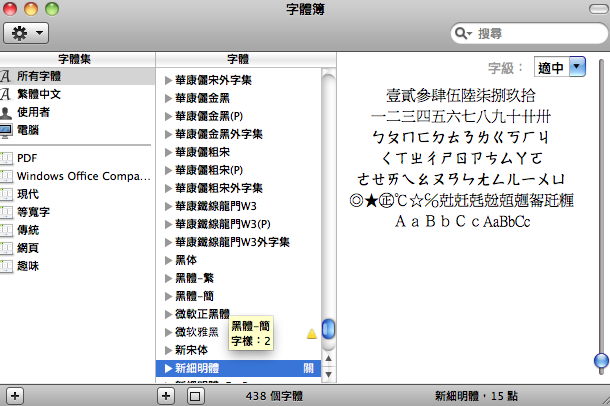Click the 字體集 column header
610x406 pixels.
pyautogui.click(x=77, y=59)
